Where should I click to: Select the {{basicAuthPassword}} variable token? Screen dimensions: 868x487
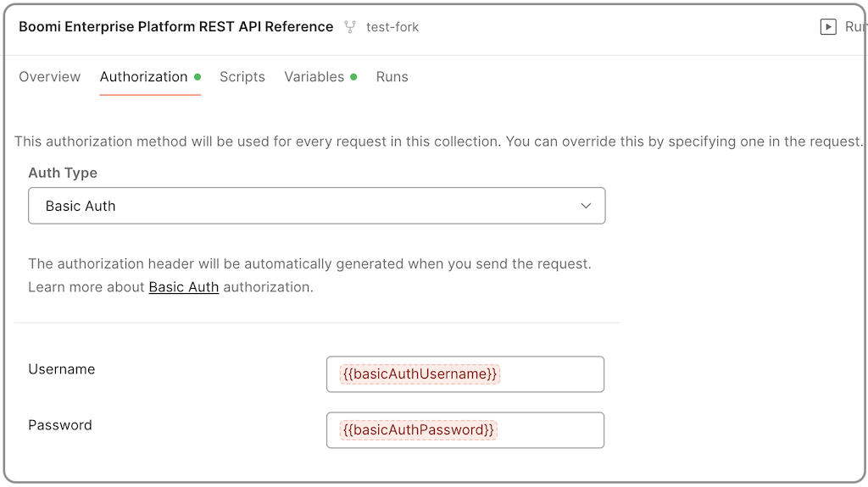coord(419,430)
